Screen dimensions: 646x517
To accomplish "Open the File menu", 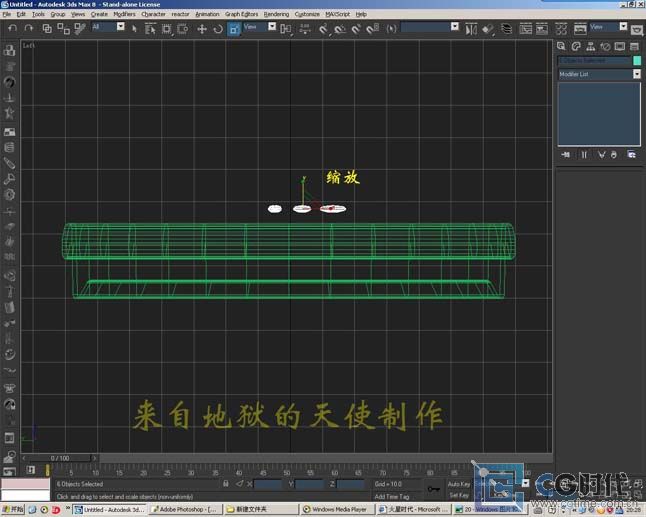I will [x=7, y=14].
